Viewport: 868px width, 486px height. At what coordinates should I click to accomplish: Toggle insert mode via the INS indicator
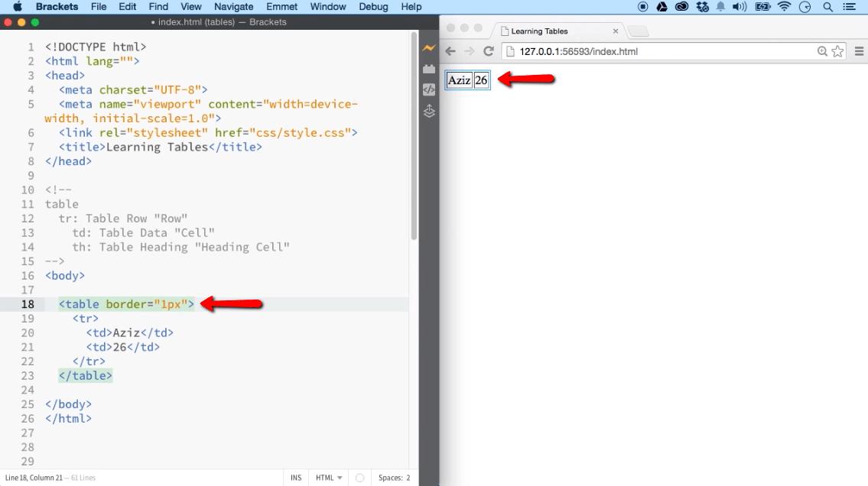296,477
